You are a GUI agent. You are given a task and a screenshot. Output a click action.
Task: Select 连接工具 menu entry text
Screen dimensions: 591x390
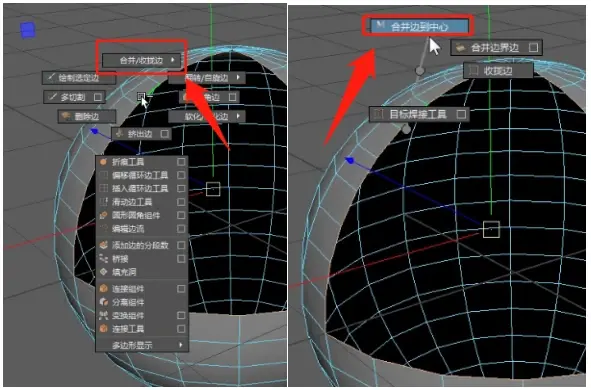pyautogui.click(x=128, y=329)
